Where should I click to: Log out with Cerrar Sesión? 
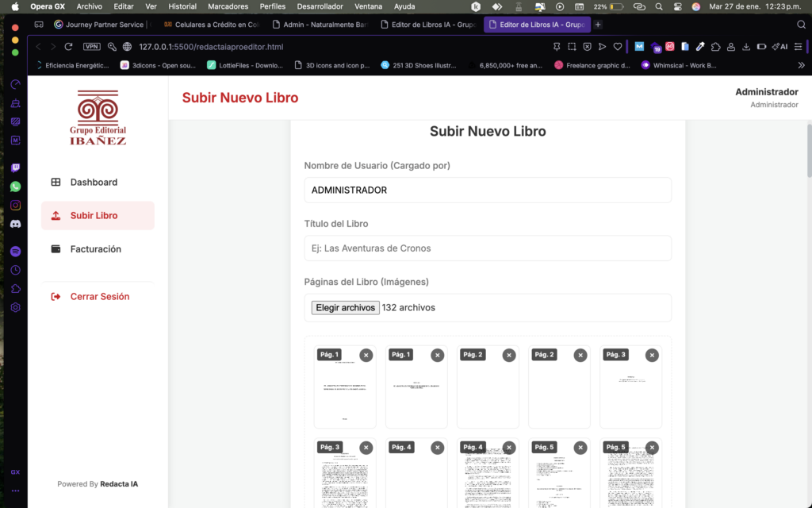[x=99, y=297]
